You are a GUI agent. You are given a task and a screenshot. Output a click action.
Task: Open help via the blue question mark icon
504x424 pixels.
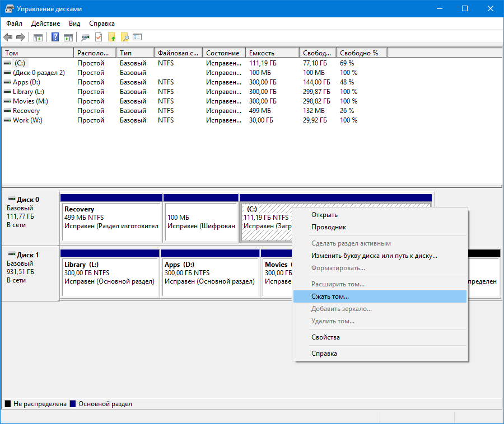pyautogui.click(x=55, y=37)
